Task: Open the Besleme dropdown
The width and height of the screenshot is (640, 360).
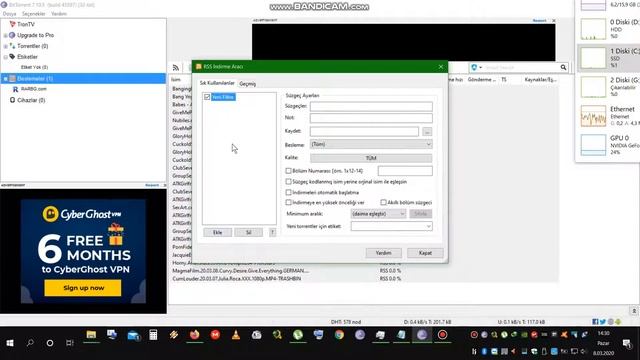Action: click(x=371, y=144)
